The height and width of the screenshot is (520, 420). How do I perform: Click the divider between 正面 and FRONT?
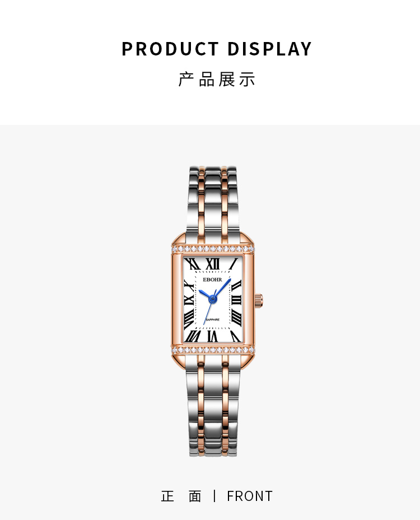point(214,496)
